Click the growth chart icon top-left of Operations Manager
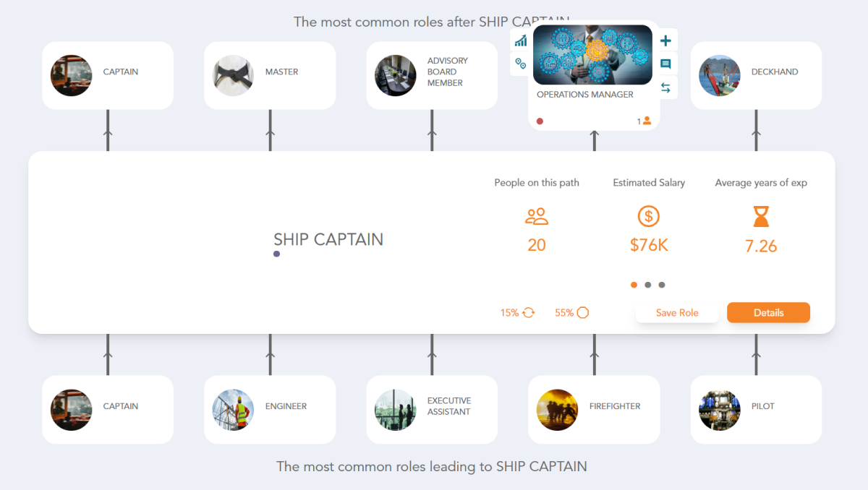 click(520, 40)
